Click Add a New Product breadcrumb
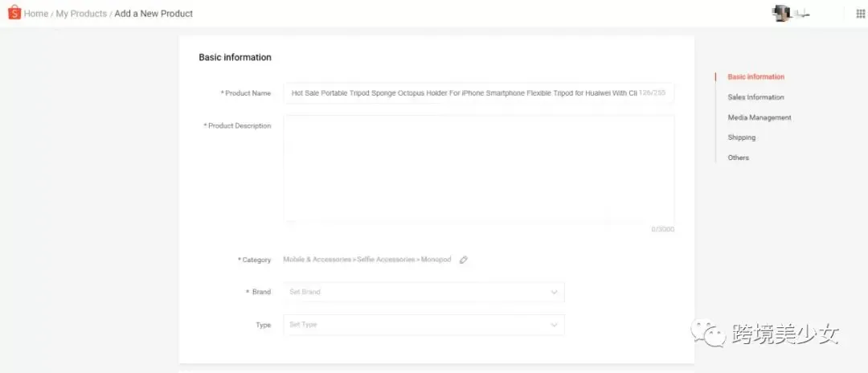Viewport: 868px width, 373px height. [x=154, y=14]
